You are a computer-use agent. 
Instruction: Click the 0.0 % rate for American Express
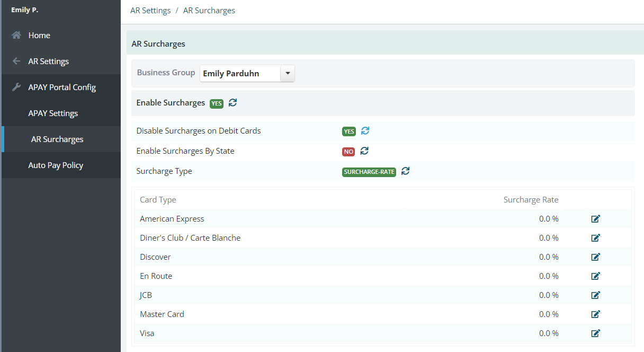tap(549, 219)
